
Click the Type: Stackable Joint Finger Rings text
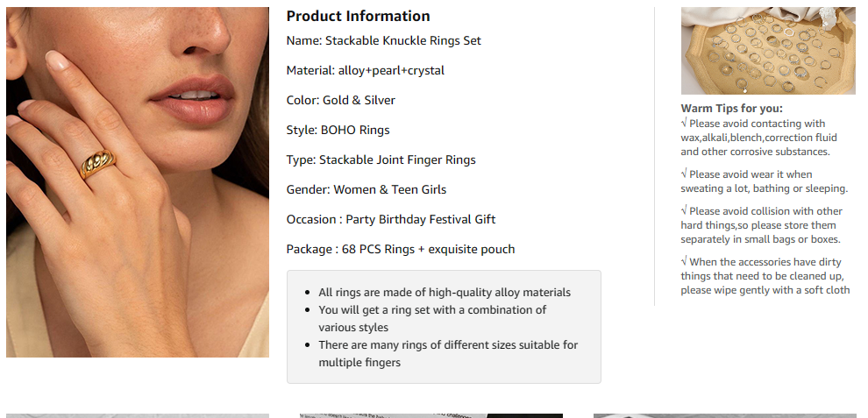[381, 159]
